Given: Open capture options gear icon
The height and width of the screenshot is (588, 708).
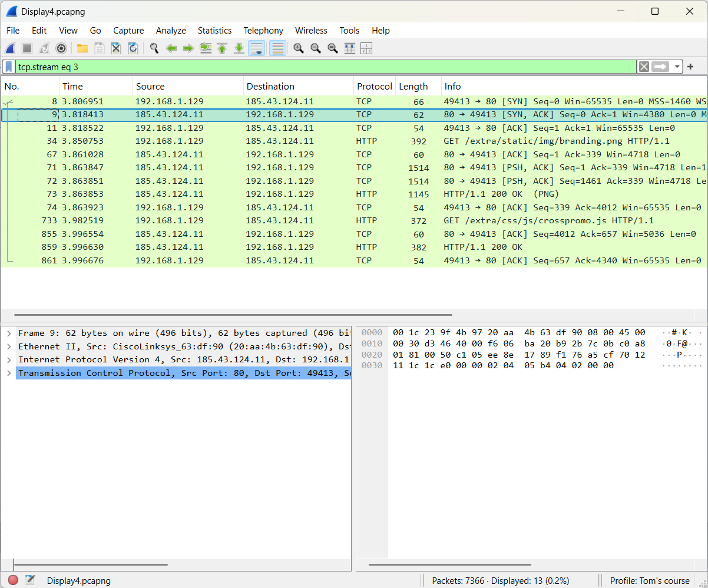Looking at the screenshot, I should pos(61,48).
